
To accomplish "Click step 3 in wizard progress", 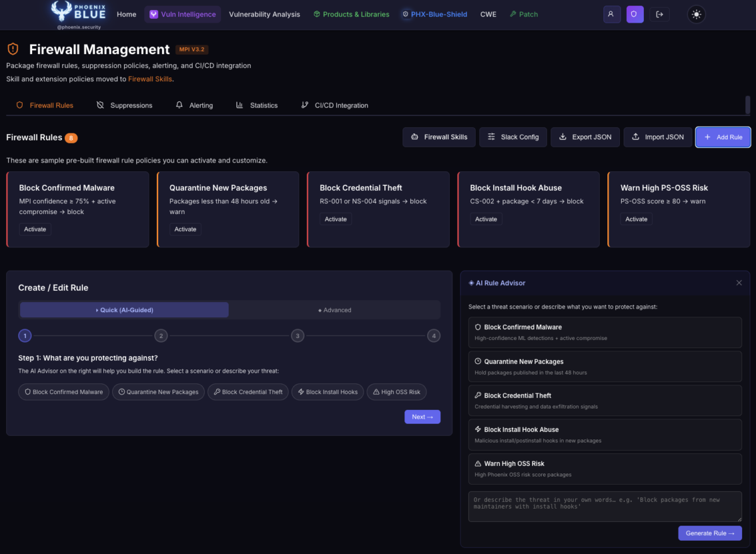I will pyautogui.click(x=297, y=336).
